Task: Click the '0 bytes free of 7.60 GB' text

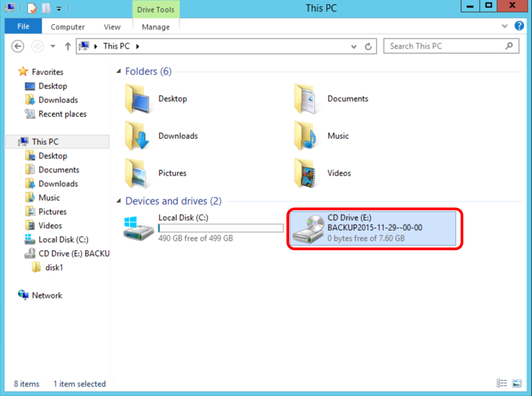Action: [x=366, y=238]
